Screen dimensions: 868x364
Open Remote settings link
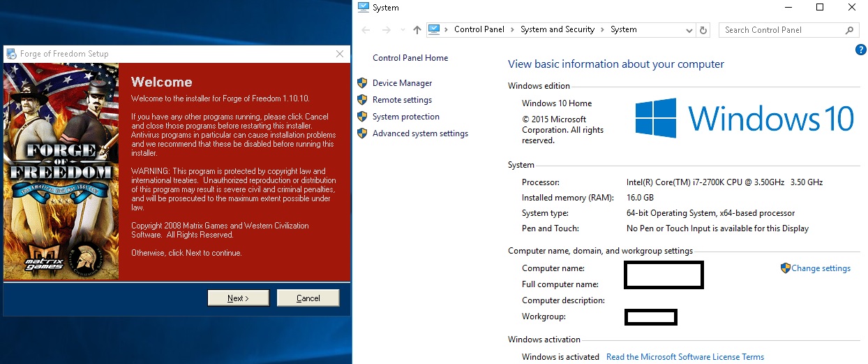coord(402,100)
